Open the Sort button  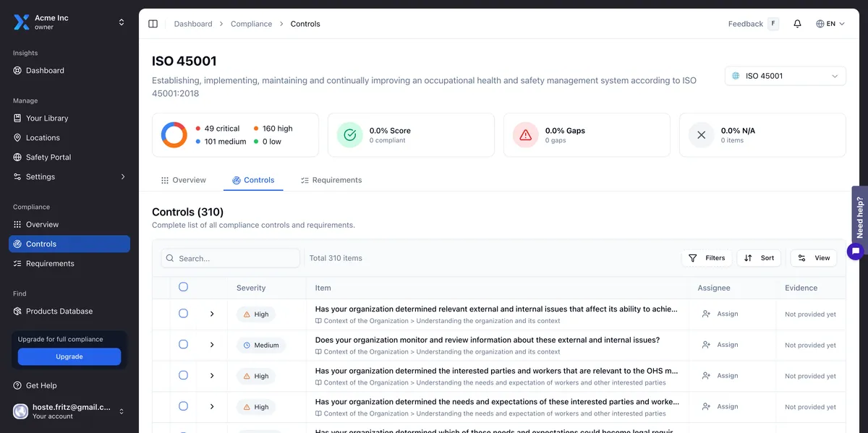pyautogui.click(x=759, y=258)
